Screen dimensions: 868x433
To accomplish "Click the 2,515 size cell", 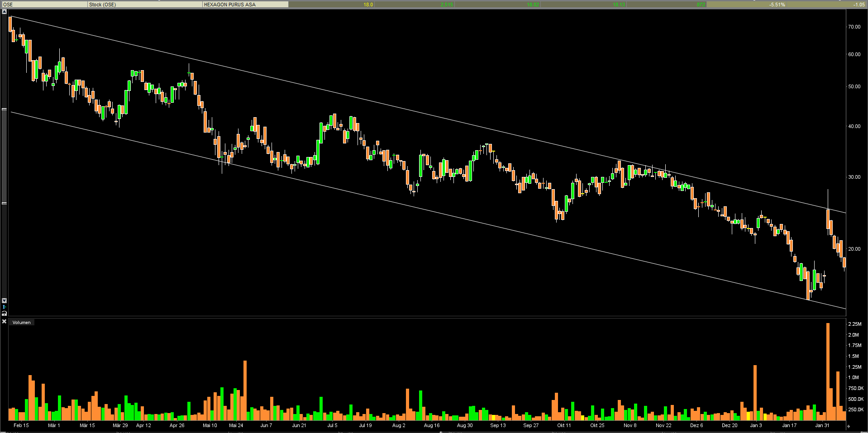I will point(415,5).
